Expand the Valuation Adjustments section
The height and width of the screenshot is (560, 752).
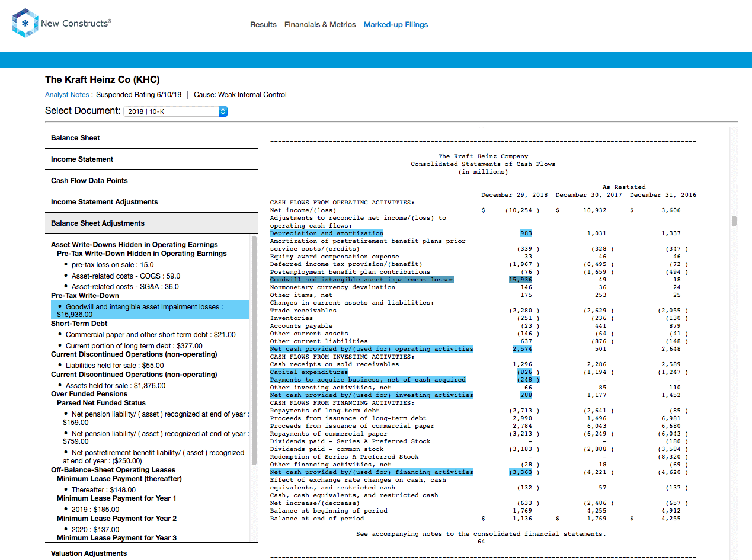[152, 553]
